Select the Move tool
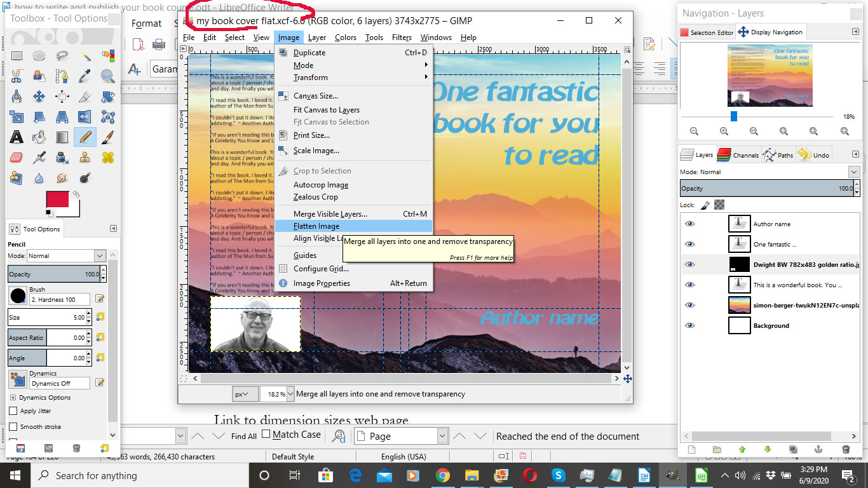 tap(39, 97)
